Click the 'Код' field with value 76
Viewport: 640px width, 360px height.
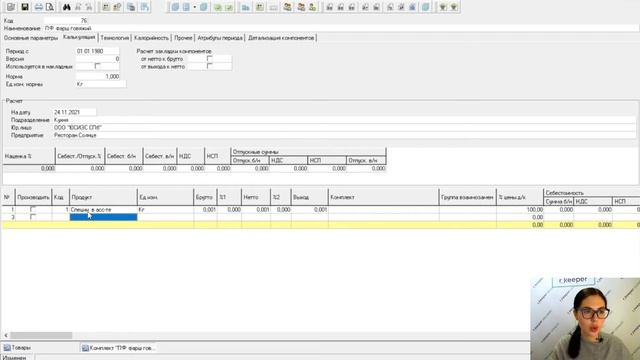pyautogui.click(x=66, y=20)
